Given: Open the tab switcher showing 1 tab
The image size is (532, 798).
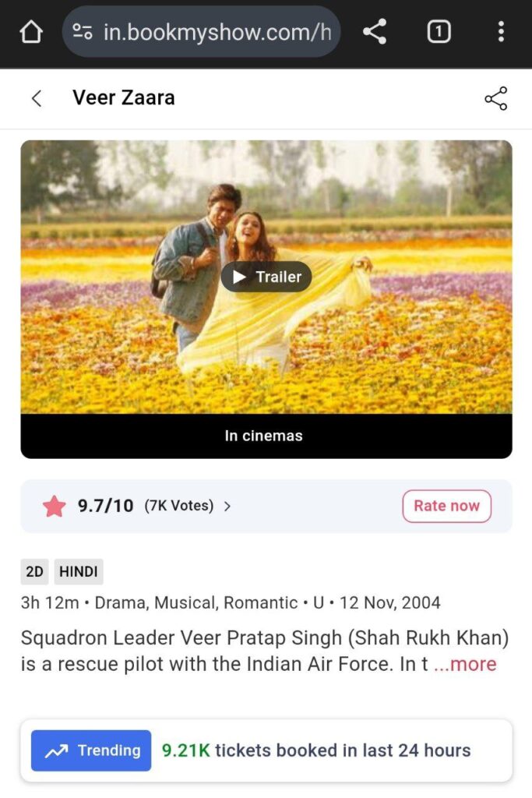Looking at the screenshot, I should point(439,32).
